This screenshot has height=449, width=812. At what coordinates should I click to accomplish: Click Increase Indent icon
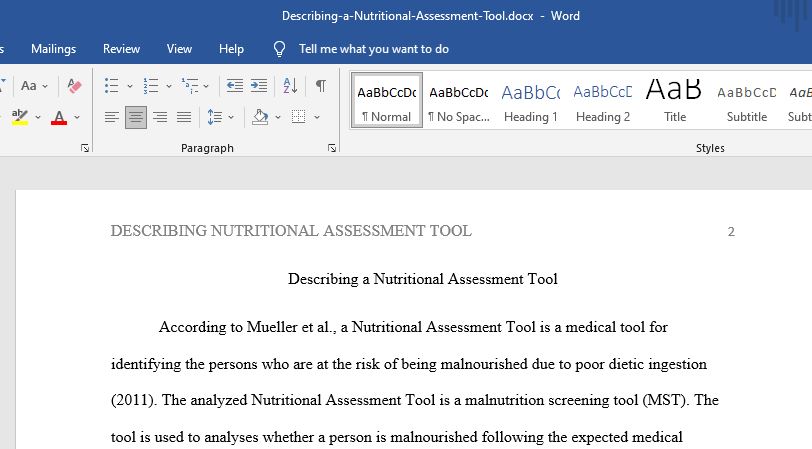(259, 85)
